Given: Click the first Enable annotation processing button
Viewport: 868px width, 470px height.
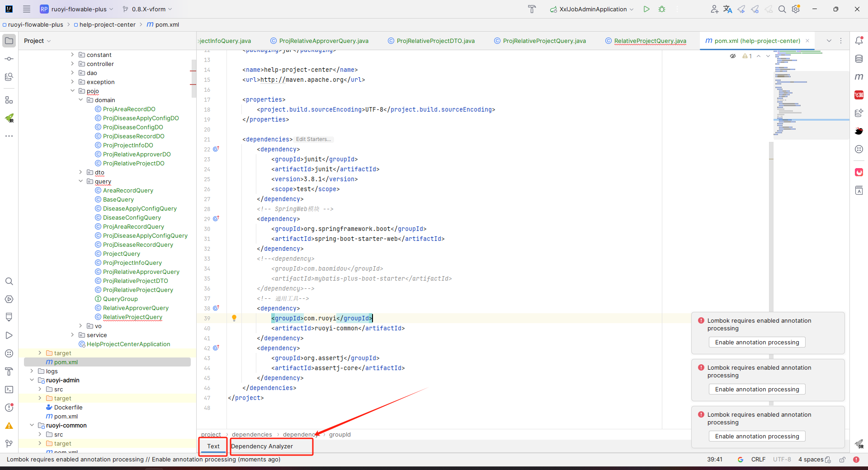Looking at the screenshot, I should (757, 343).
